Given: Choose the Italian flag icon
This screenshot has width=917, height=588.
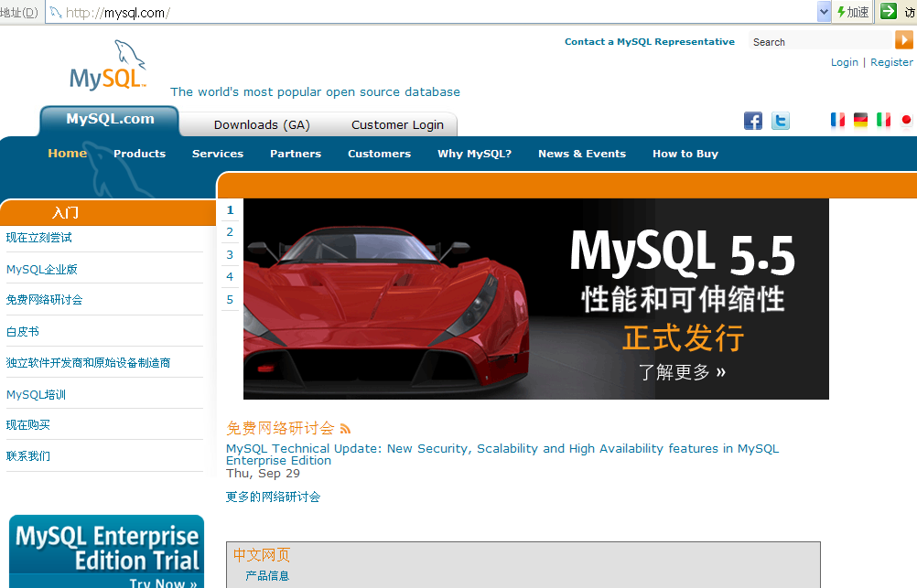Looking at the screenshot, I should point(883,120).
